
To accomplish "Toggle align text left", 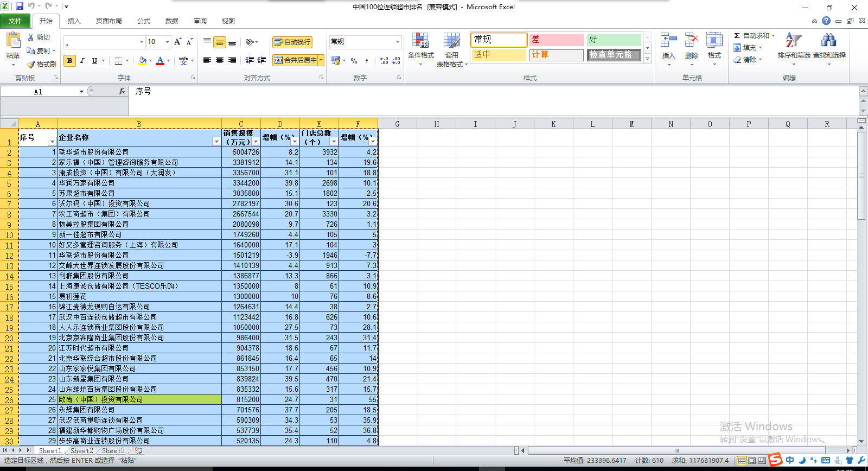I will click(207, 60).
